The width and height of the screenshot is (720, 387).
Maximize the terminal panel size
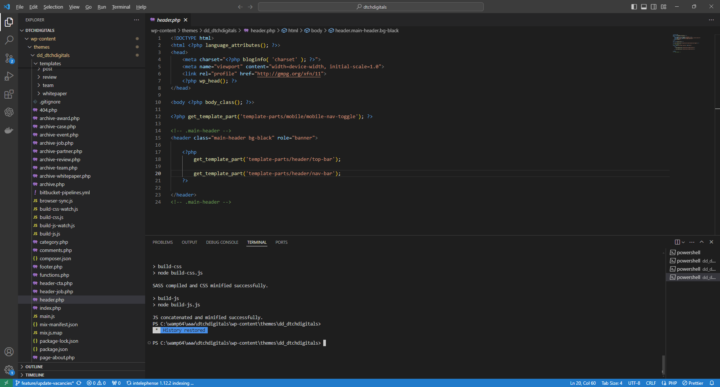coord(702,242)
